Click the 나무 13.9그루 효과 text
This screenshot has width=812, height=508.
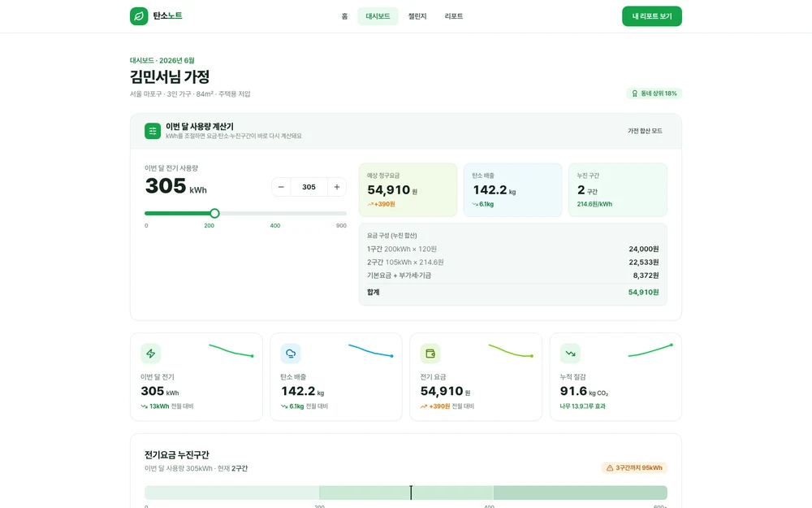coord(582,406)
